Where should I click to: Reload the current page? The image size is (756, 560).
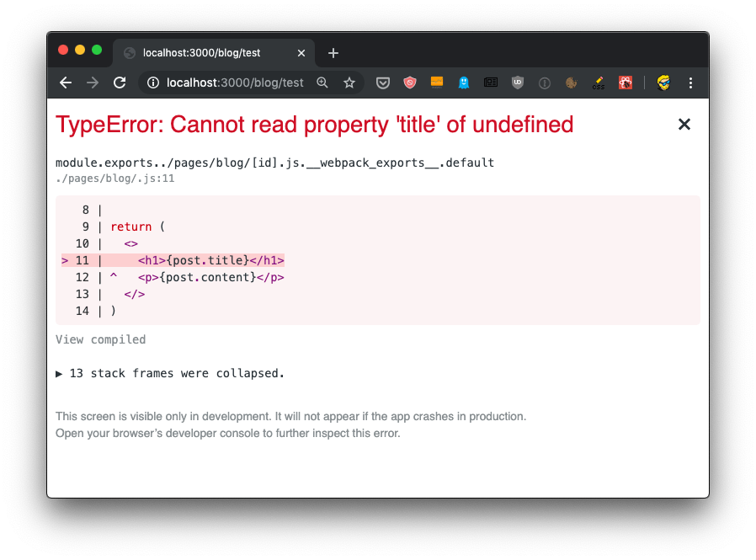[x=120, y=83]
